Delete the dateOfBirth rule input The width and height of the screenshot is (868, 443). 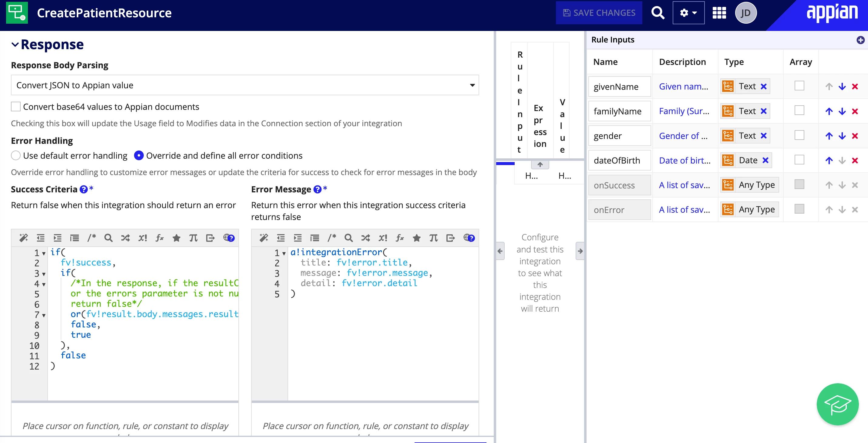point(855,161)
